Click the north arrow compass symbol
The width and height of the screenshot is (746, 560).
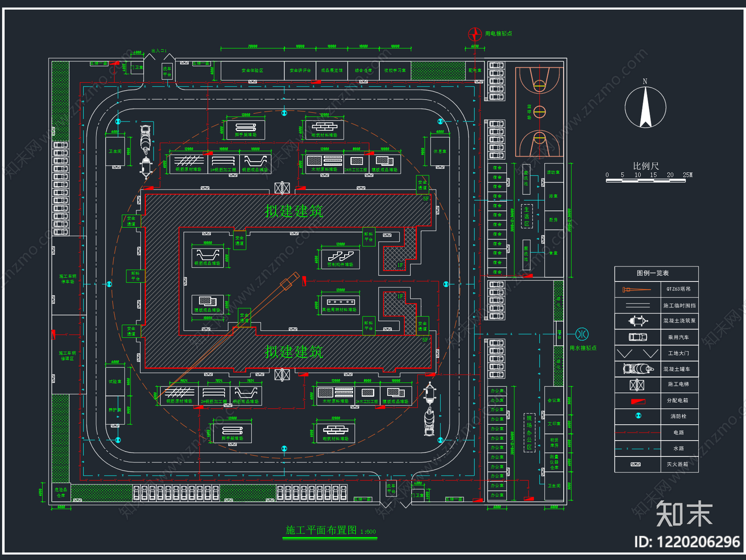coord(645,107)
